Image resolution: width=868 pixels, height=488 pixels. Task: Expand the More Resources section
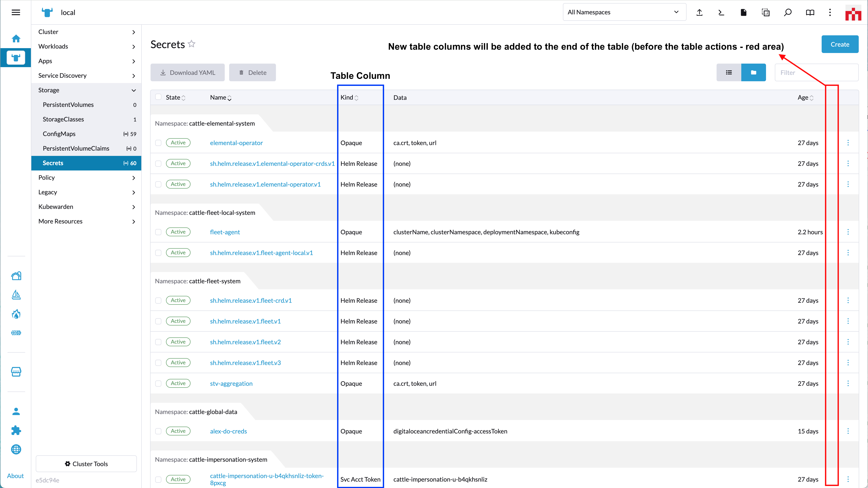[86, 221]
